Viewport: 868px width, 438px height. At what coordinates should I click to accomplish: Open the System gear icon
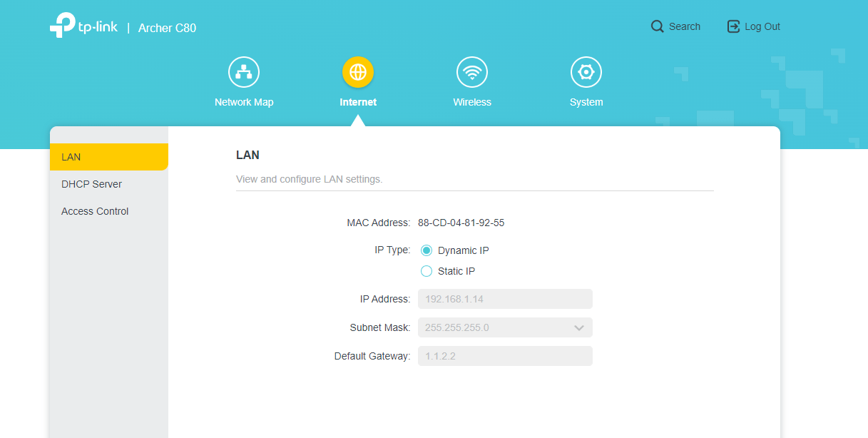tap(586, 72)
